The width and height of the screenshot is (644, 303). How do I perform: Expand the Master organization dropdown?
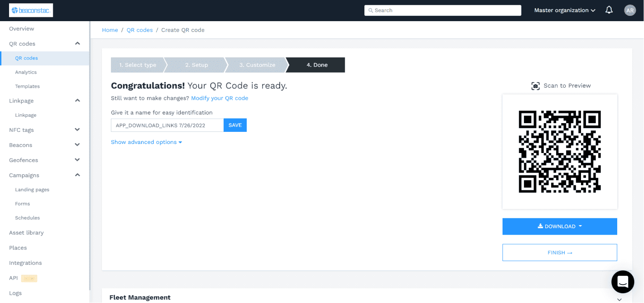(564, 10)
